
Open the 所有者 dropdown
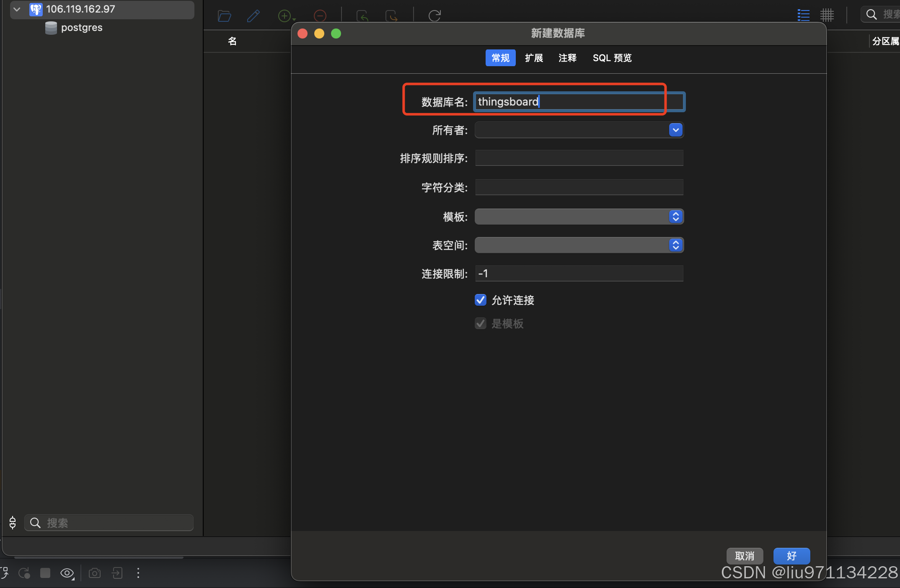(675, 130)
